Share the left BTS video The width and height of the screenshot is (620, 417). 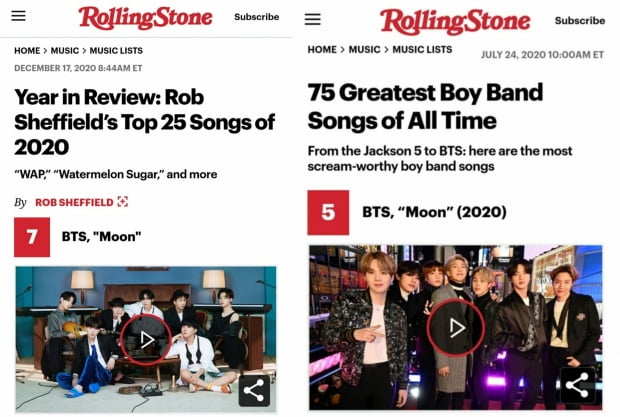pyautogui.click(x=254, y=390)
